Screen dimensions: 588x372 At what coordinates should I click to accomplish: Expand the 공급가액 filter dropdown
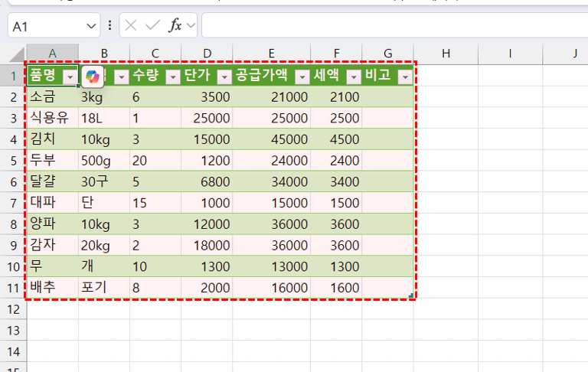pyautogui.click(x=302, y=77)
